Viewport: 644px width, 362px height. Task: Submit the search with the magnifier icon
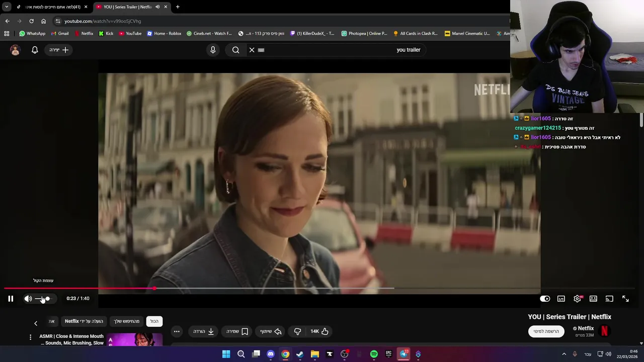tap(235, 50)
